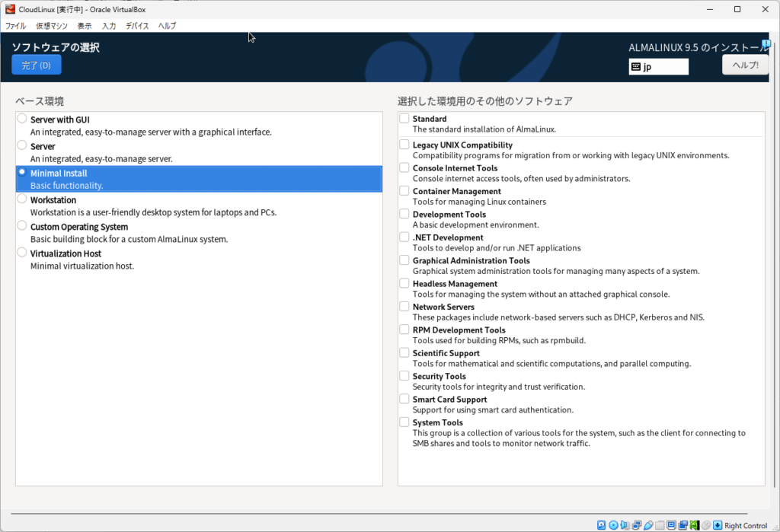
Task: Click the network adapter icon in status bar
Action: (637, 525)
